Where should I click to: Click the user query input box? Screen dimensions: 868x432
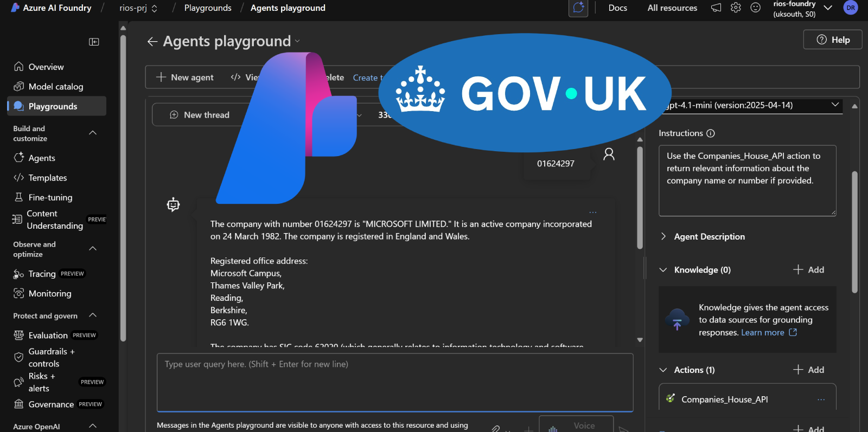coord(395,382)
